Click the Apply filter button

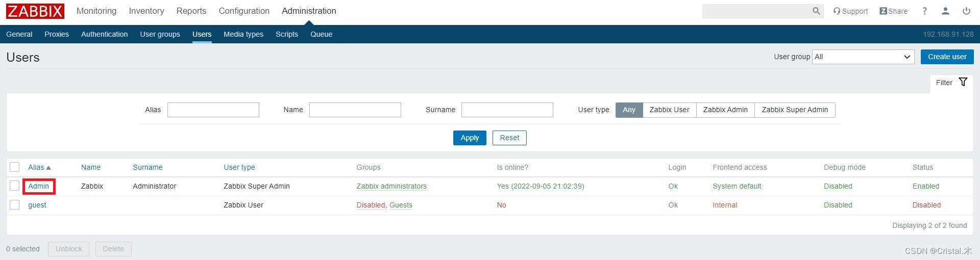[470, 138]
